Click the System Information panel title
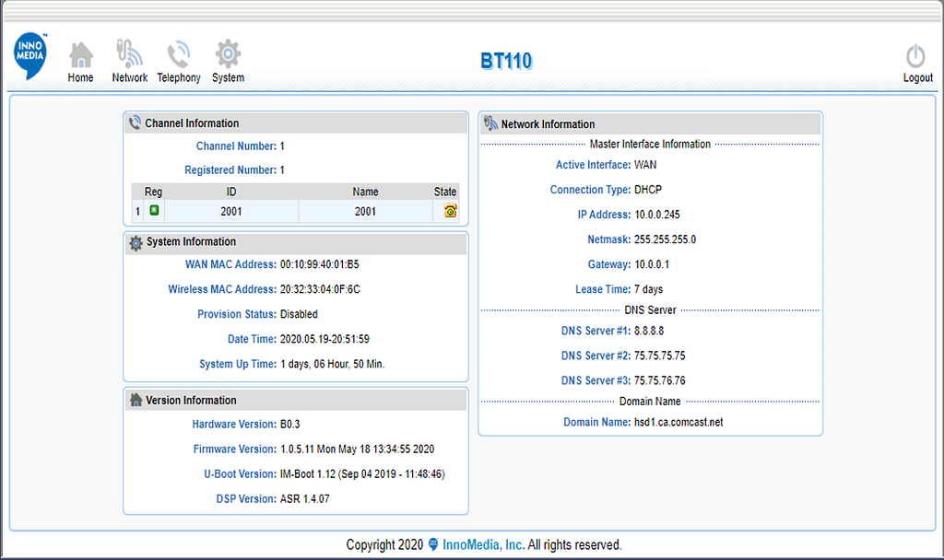This screenshot has height=560, width=944. click(192, 242)
